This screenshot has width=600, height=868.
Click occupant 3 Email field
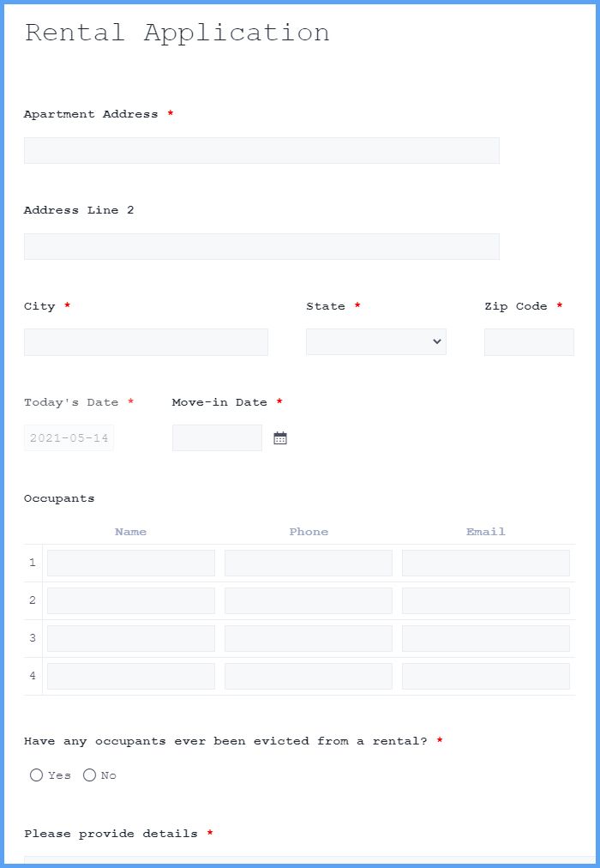485,638
